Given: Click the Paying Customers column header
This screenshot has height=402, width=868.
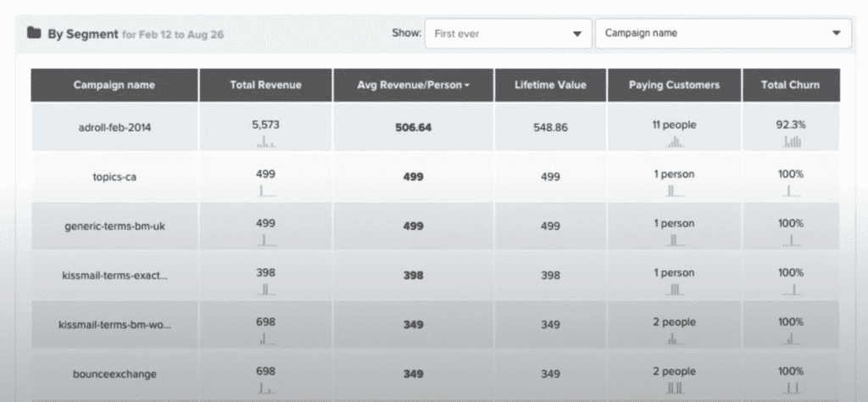Looking at the screenshot, I should pyautogui.click(x=674, y=86).
